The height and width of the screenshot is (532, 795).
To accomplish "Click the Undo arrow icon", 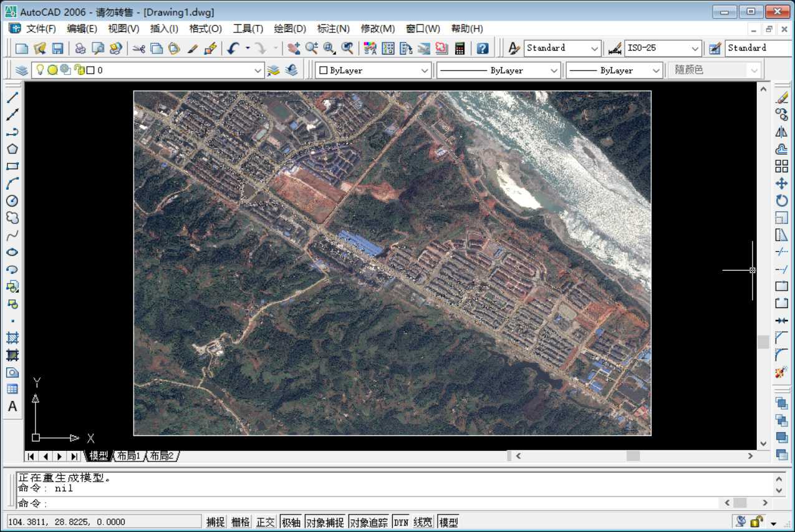I will tap(233, 48).
